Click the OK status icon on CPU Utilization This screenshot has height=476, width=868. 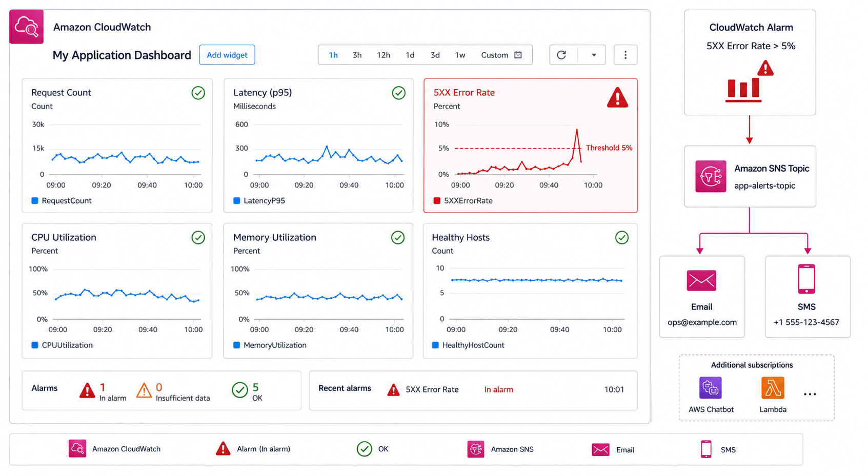pyautogui.click(x=198, y=237)
